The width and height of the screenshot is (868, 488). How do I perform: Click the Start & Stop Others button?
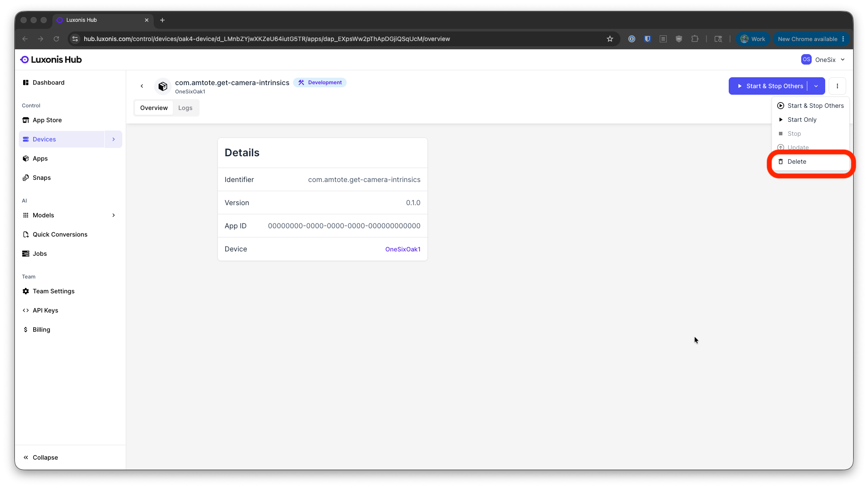coord(769,86)
